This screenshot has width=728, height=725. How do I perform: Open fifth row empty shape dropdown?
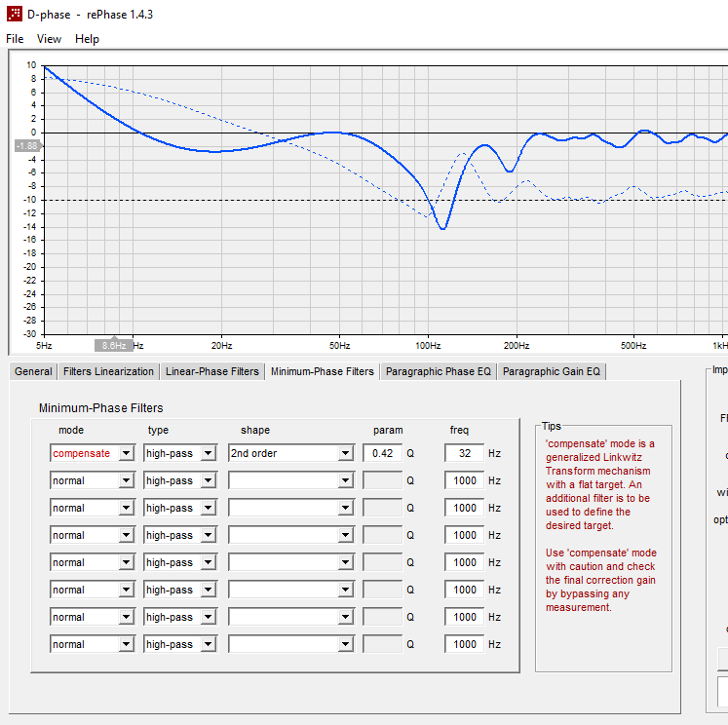291,562
